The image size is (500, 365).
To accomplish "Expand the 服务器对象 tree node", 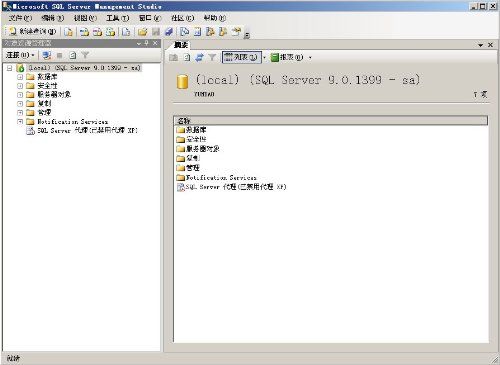I will tap(20, 95).
